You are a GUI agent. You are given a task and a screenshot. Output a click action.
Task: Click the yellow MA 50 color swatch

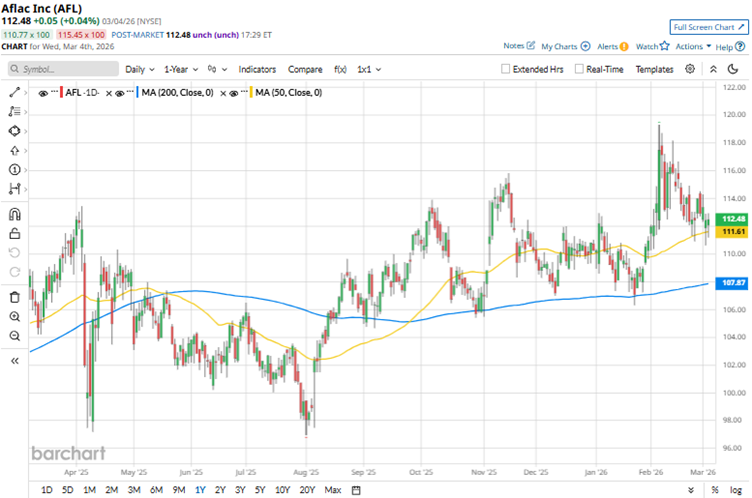point(248,92)
